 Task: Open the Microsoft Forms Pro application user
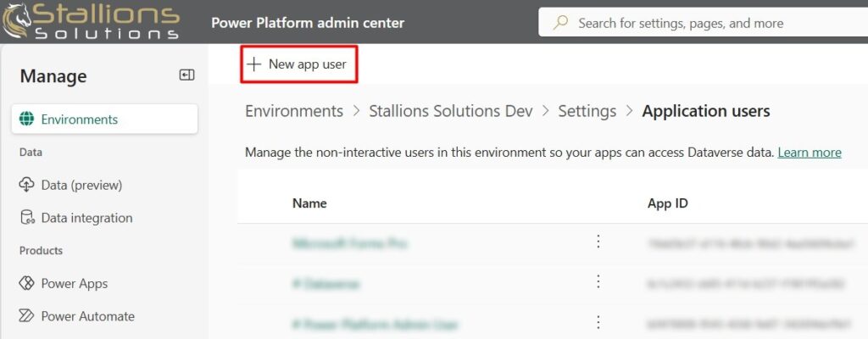(x=349, y=243)
